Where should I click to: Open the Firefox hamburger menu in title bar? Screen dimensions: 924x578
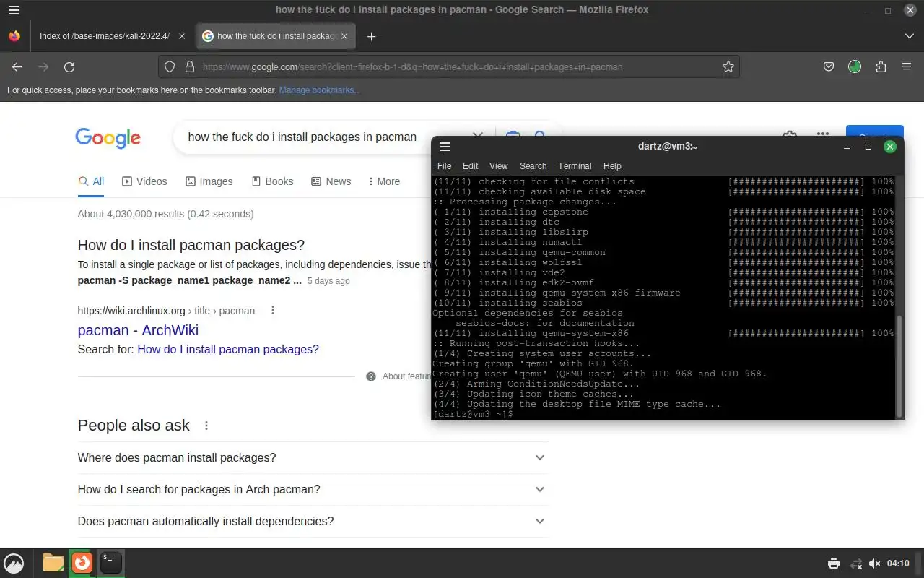pos(14,10)
